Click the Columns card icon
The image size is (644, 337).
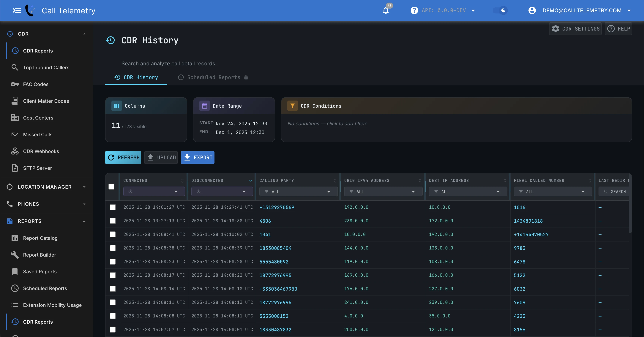[x=116, y=106]
